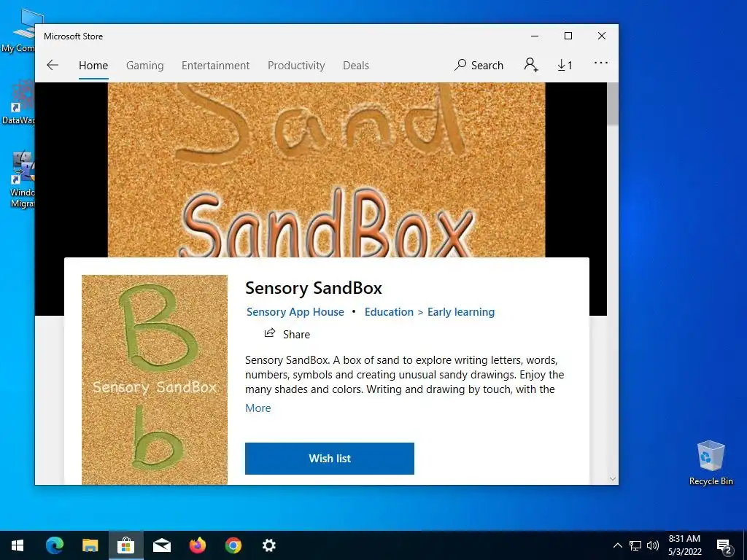Launch Google Chrome from taskbar
Viewport: 747px width, 560px height.
(x=233, y=545)
